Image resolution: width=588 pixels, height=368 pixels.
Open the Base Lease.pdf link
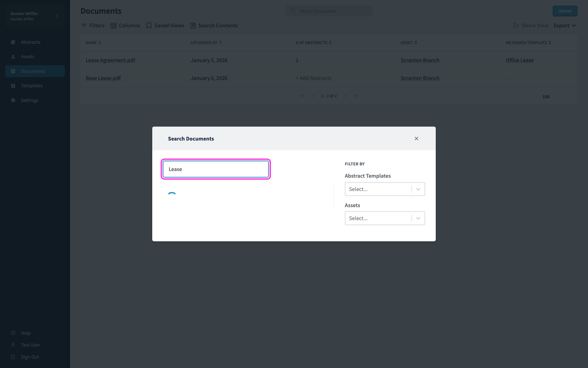[103, 78]
